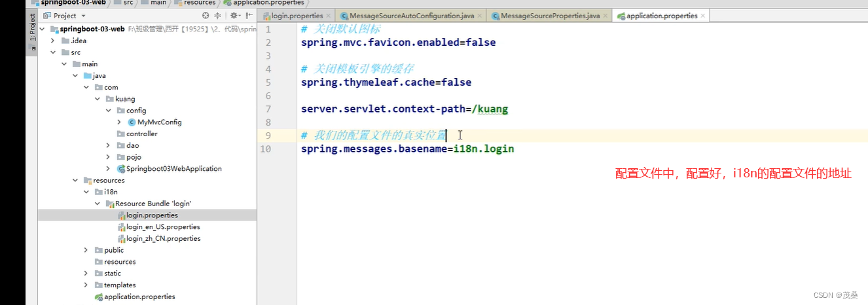Click the application.properties Spring leaf icon in tree
868x305 pixels.
click(x=98, y=296)
